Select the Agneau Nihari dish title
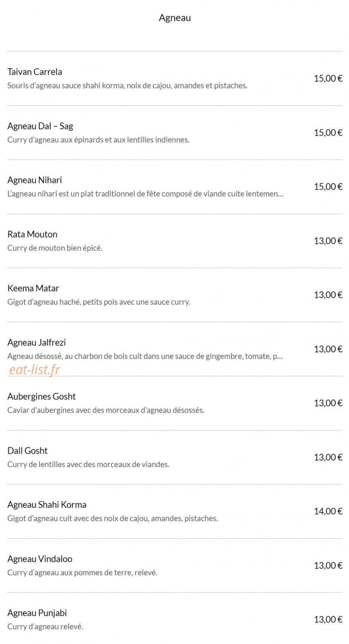Image resolution: width=349 pixels, height=644 pixels. pos(35,180)
